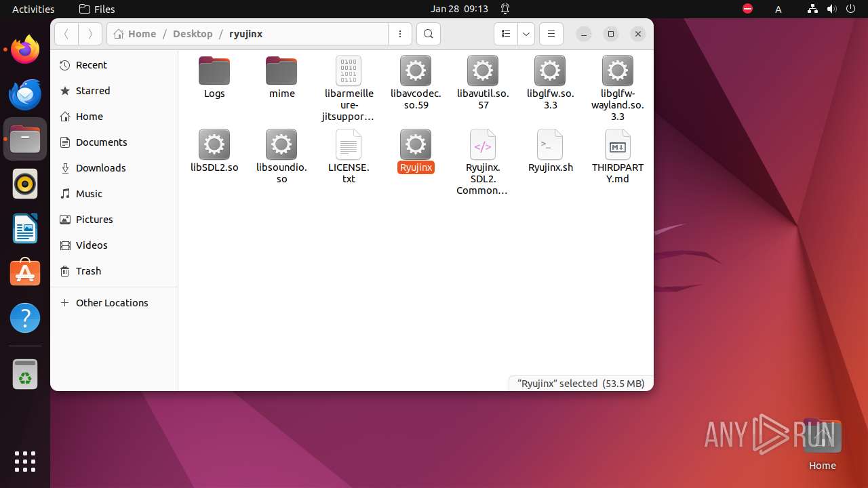The image size is (868, 488).
Task: Select the libsoundio.so file icon
Action: [x=281, y=144]
